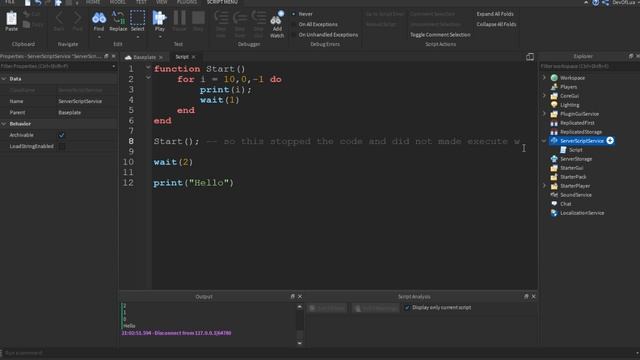Collapse the for loop fold arrow
Image resolution: width=640 pixels, height=360 pixels.
tap(148, 78)
